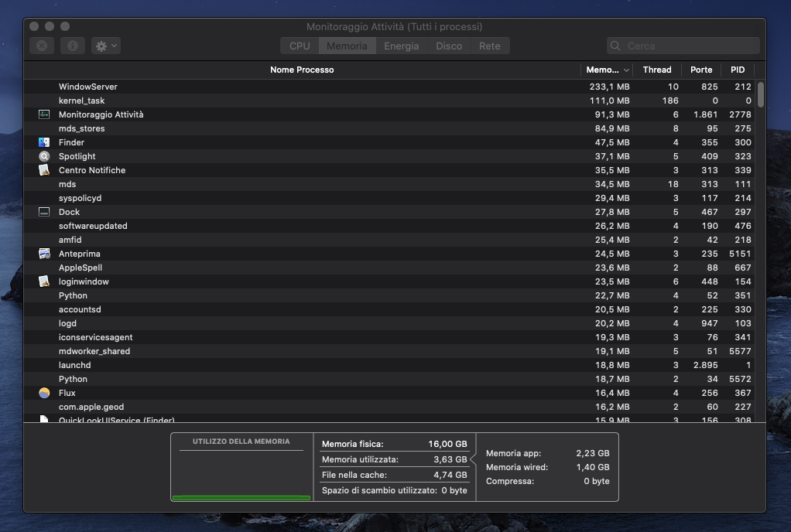Click the Monitoraggio Attività app icon
791x532 pixels.
[44, 114]
